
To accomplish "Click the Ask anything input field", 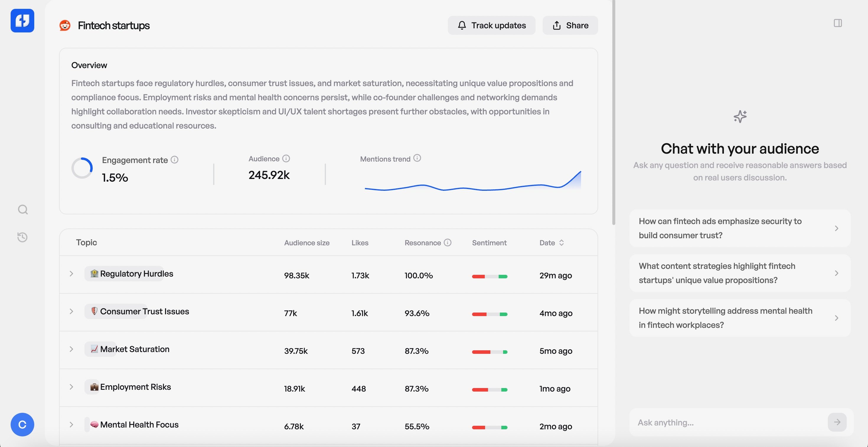I will (728, 423).
